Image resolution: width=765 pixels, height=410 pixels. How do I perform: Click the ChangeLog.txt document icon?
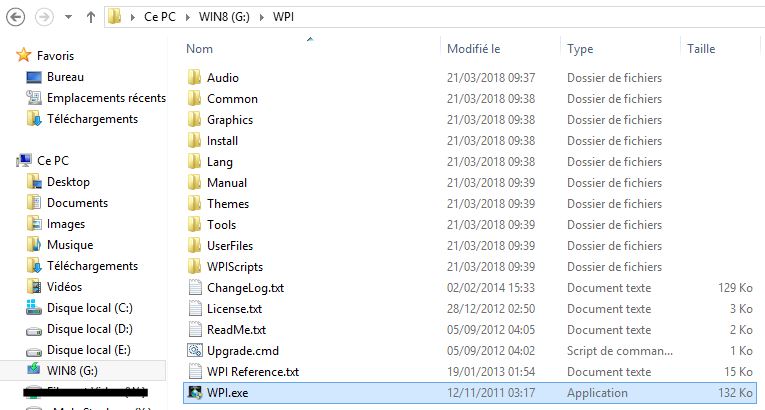pos(195,287)
